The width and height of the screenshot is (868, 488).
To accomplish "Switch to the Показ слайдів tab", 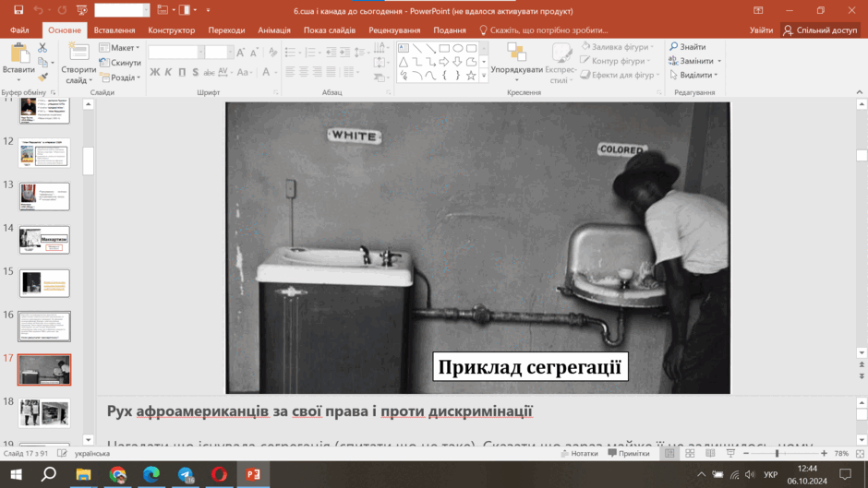I will [x=330, y=30].
